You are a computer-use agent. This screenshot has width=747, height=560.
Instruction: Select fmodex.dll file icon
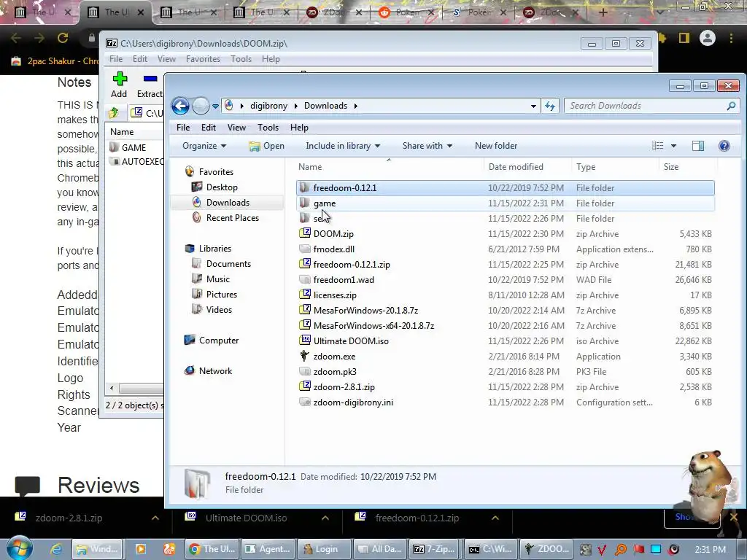coord(304,249)
